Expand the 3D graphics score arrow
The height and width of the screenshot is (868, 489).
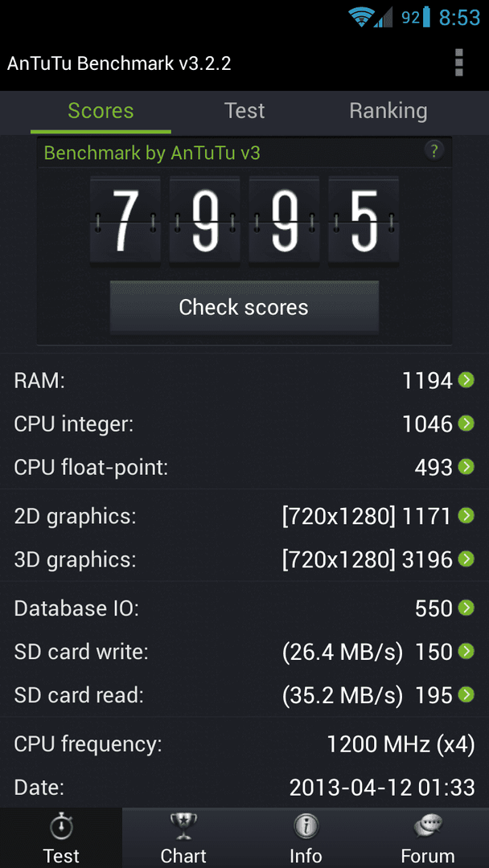point(466,559)
